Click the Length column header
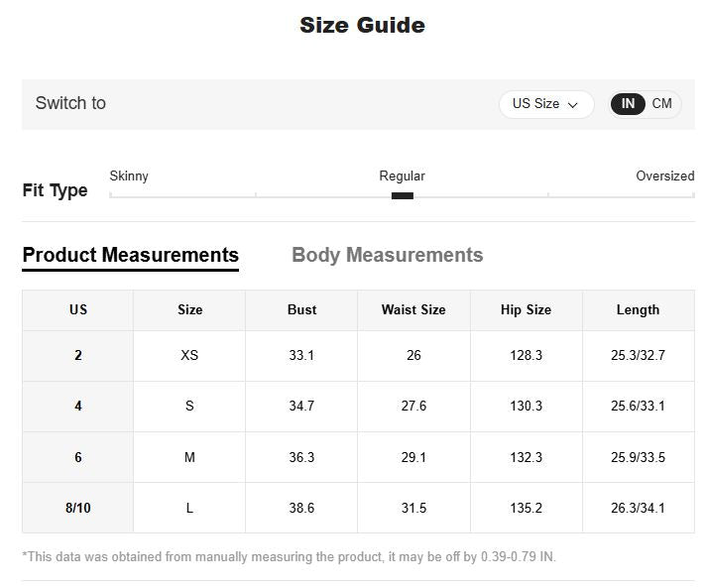The image size is (705, 588). (x=638, y=309)
